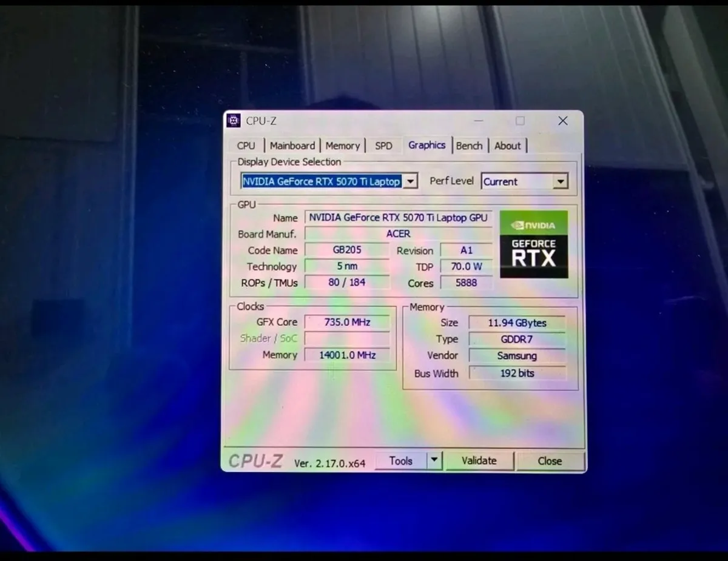Click the CPU-Z icon in the title bar
The width and height of the screenshot is (728, 561).
[x=234, y=121]
